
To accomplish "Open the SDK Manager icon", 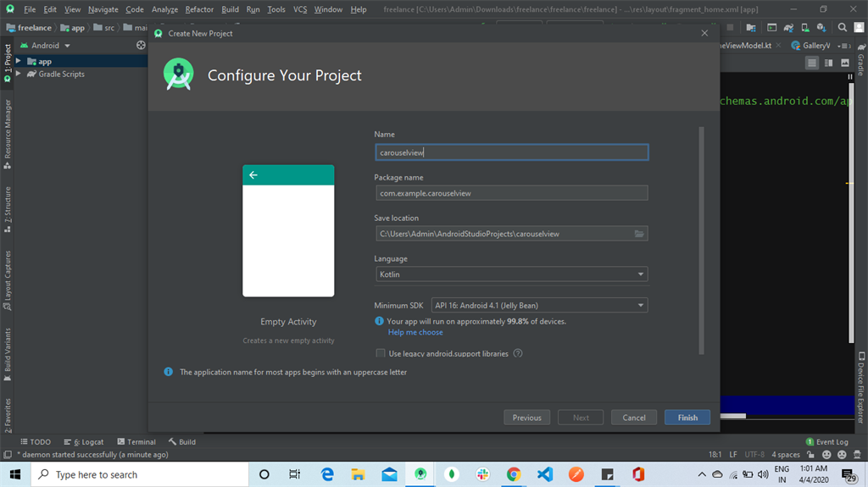I will [821, 27].
